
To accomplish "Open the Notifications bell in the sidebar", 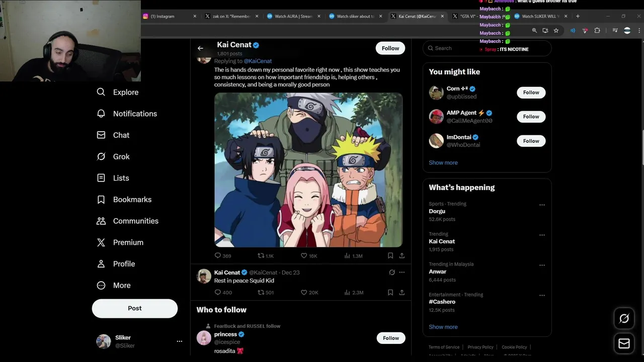I will click(x=127, y=114).
